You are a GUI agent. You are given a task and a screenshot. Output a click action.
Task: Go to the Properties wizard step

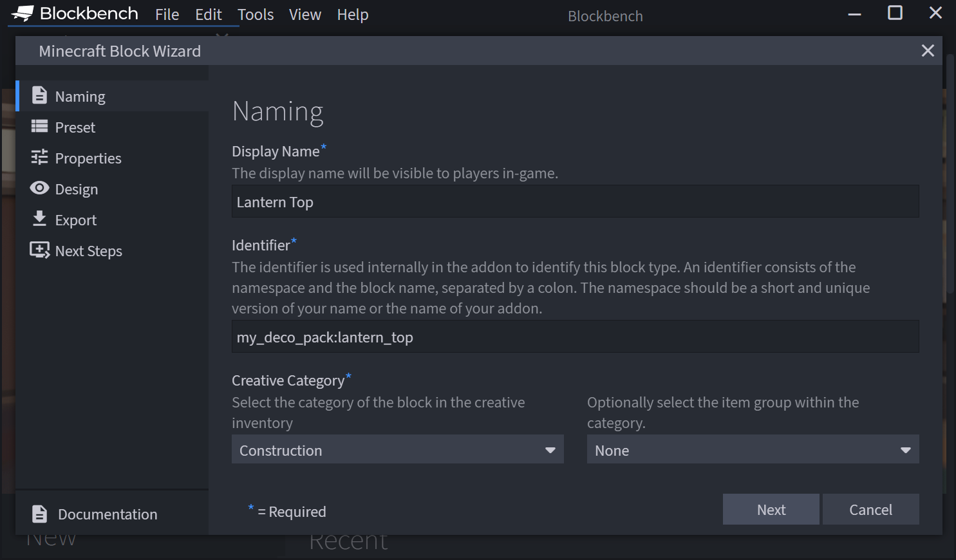coord(112,158)
